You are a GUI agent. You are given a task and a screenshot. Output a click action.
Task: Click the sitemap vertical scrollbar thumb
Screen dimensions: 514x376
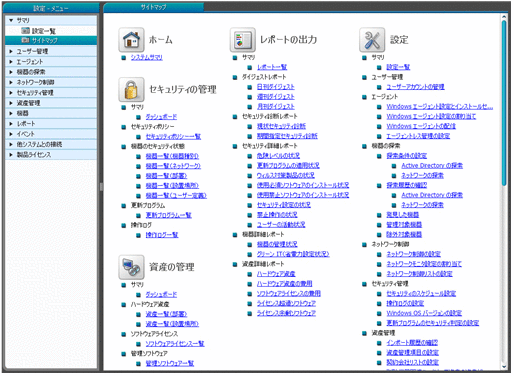pos(504,103)
